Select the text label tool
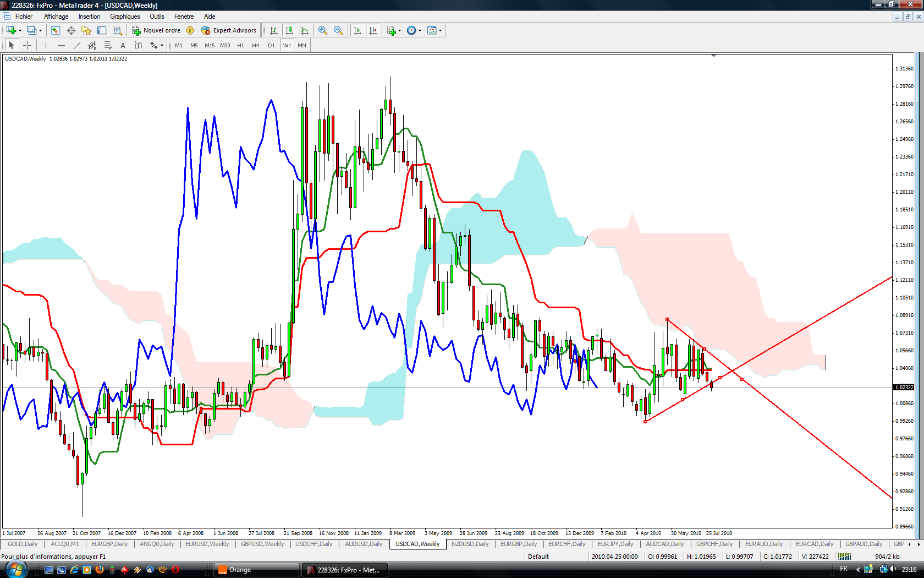Viewport: 924px width, 578px height. (x=123, y=45)
